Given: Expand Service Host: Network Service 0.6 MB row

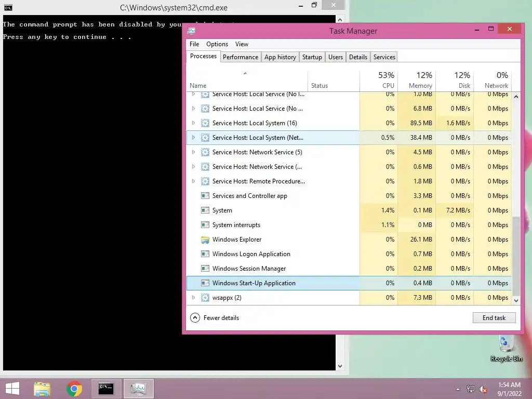Looking at the screenshot, I should [x=193, y=167].
